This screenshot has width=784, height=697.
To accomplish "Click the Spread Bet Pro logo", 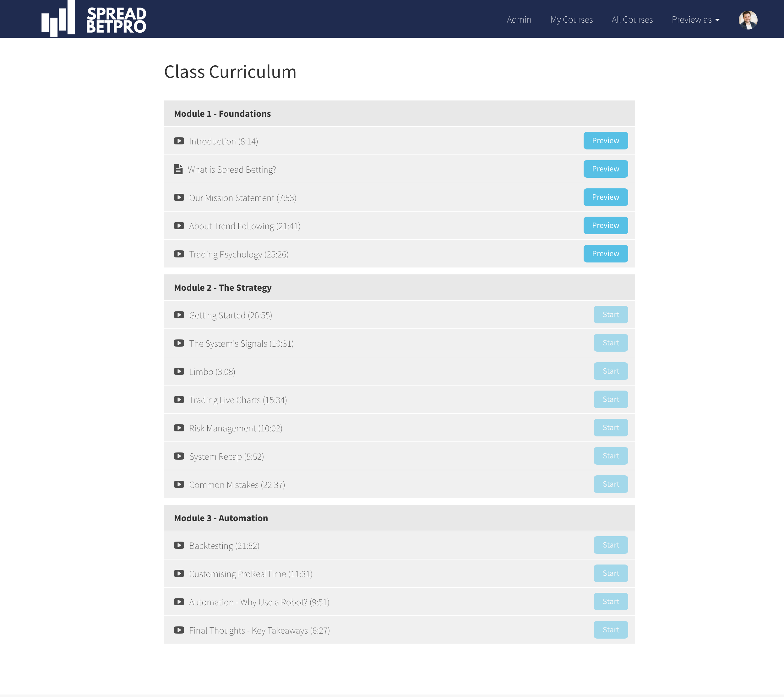I will point(94,19).
